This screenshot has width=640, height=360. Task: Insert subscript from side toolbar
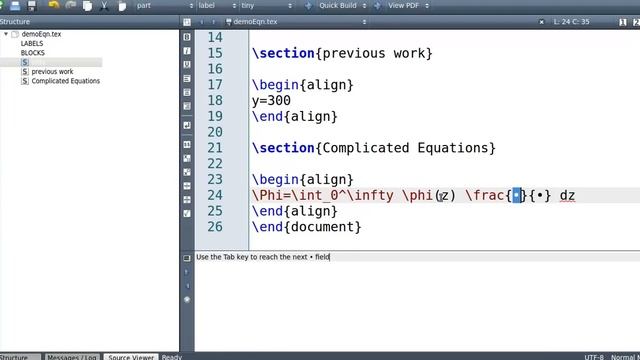point(187,158)
